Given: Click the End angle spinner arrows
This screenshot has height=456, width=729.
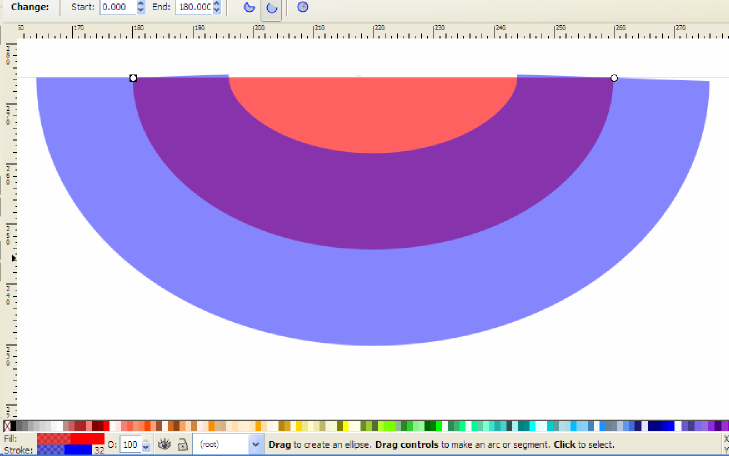Looking at the screenshot, I should tap(217, 7).
